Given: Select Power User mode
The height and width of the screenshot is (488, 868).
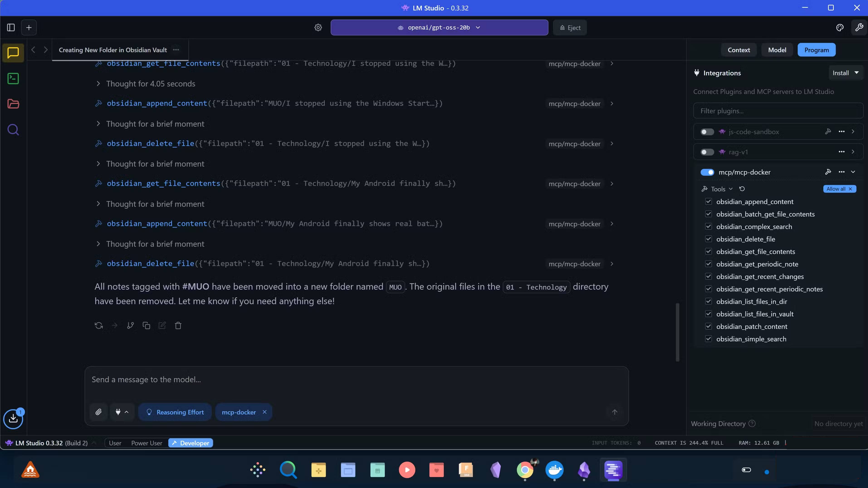Looking at the screenshot, I should click(x=147, y=443).
